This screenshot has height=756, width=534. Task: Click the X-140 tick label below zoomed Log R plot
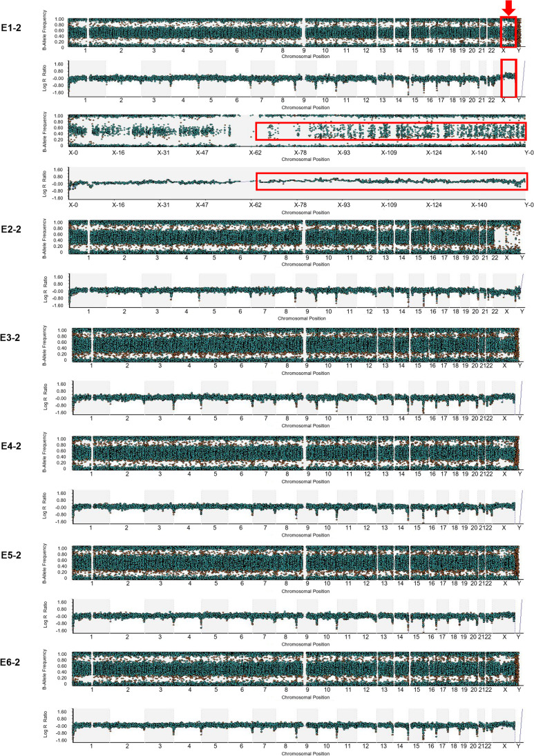pos(480,206)
